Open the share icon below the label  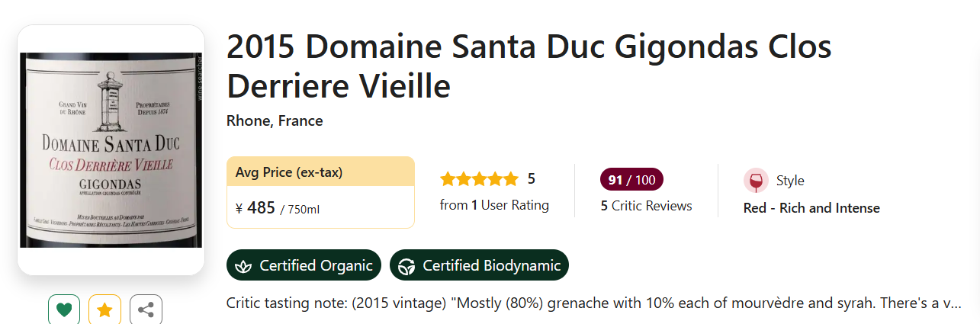tap(146, 310)
